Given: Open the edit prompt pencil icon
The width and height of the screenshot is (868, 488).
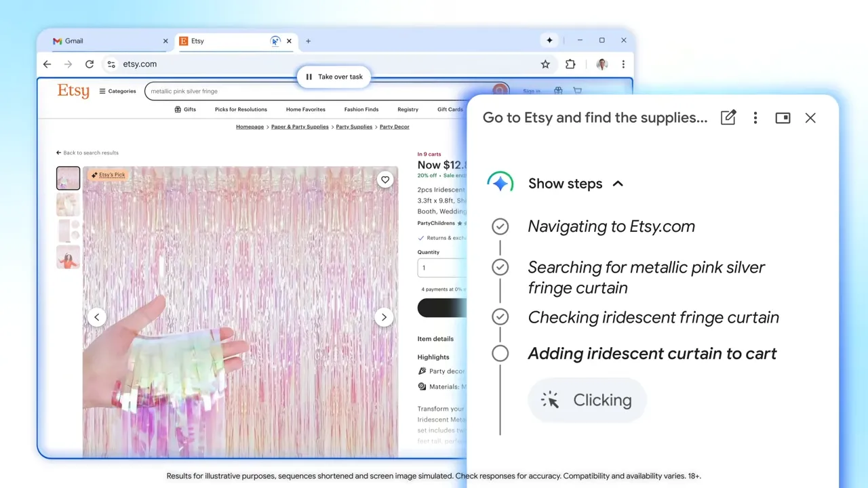Looking at the screenshot, I should click(728, 117).
